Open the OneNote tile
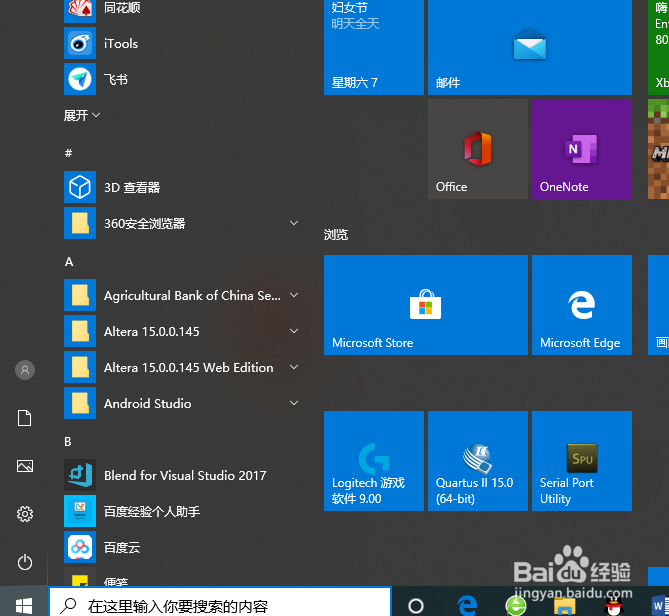669x616 pixels. tap(582, 149)
